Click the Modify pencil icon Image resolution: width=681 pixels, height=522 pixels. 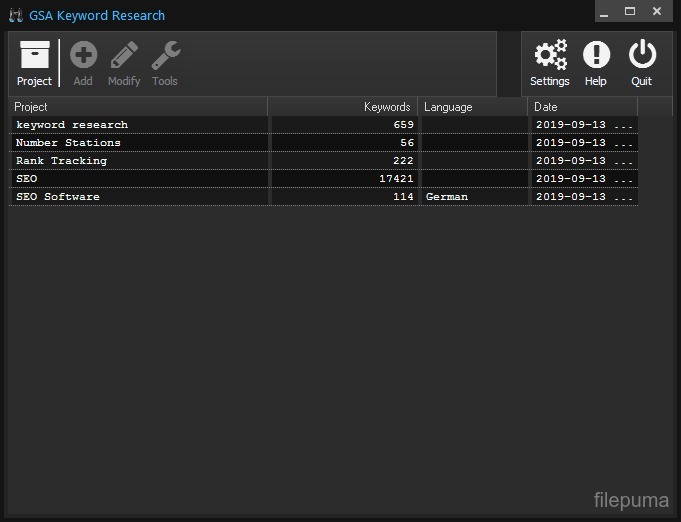pos(124,56)
